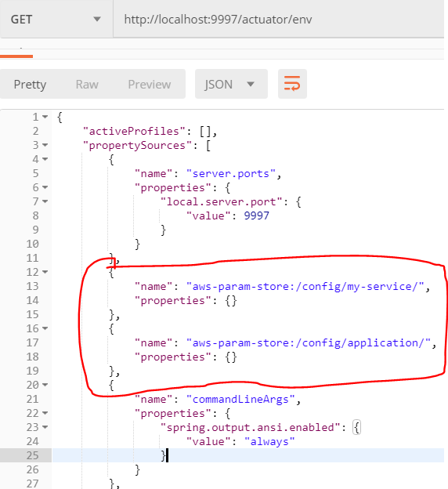Viewport: 448px width, 489px height.
Task: Click the "commandLineArgs" value
Action: point(240,399)
